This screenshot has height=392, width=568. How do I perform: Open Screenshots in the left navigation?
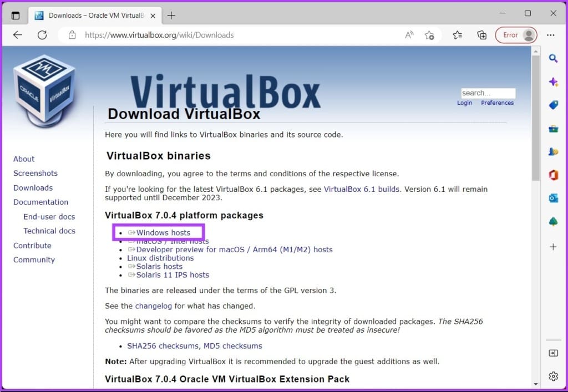[x=35, y=173]
